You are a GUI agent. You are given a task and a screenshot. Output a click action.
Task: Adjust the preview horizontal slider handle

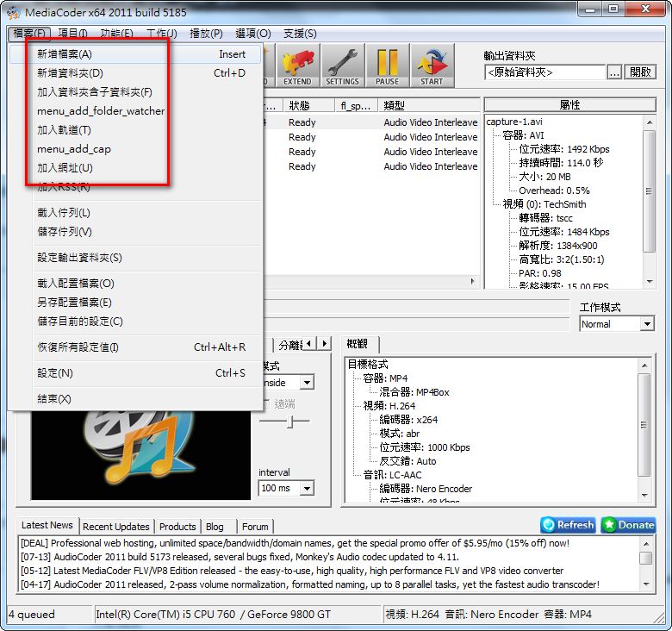(290, 422)
